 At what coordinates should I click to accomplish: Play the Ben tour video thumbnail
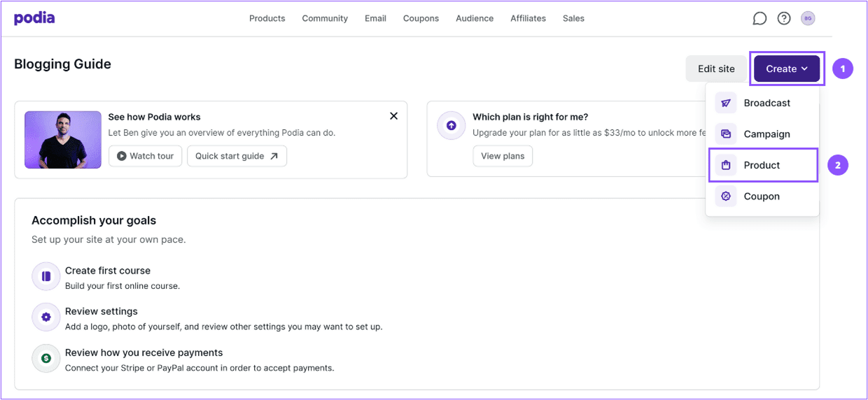(x=63, y=140)
